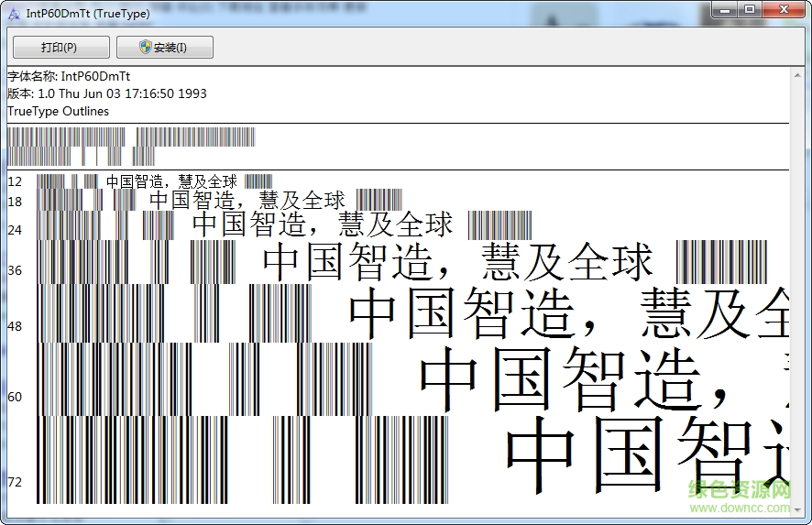The width and height of the screenshot is (812, 525).
Task: Click the 安装(I) install button
Action: click(x=165, y=47)
